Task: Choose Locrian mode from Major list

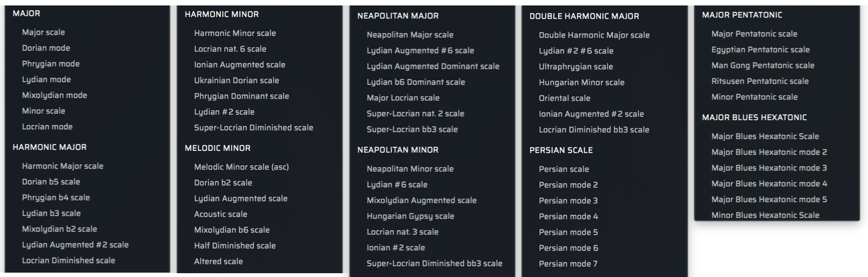Action: (x=47, y=127)
